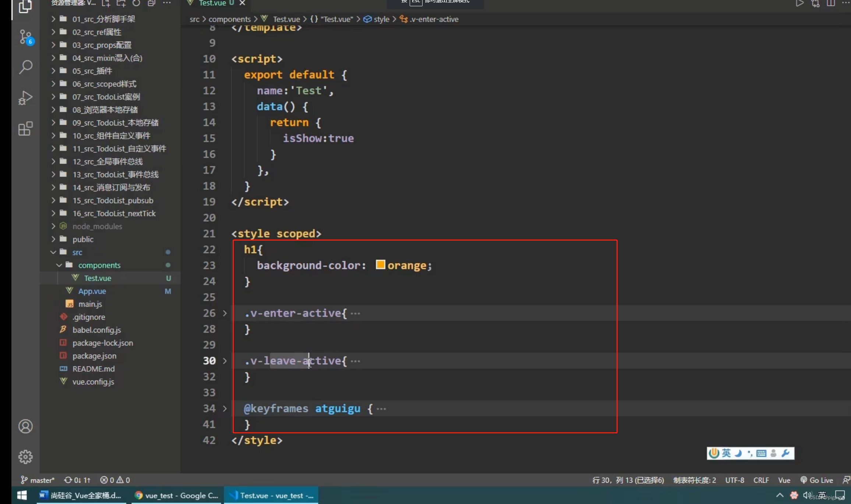Unfold the @keyframes atguigu block
This screenshot has height=504, width=851.
(x=225, y=408)
